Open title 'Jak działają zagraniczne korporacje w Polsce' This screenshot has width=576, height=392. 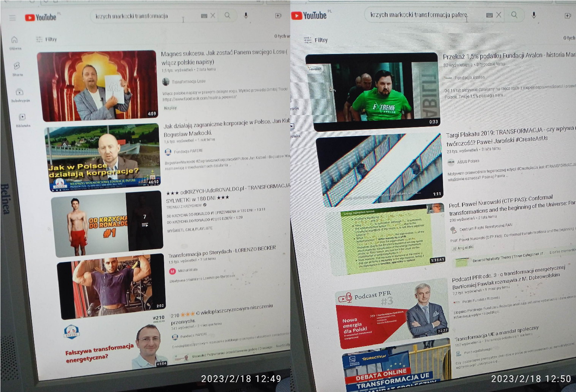(227, 127)
